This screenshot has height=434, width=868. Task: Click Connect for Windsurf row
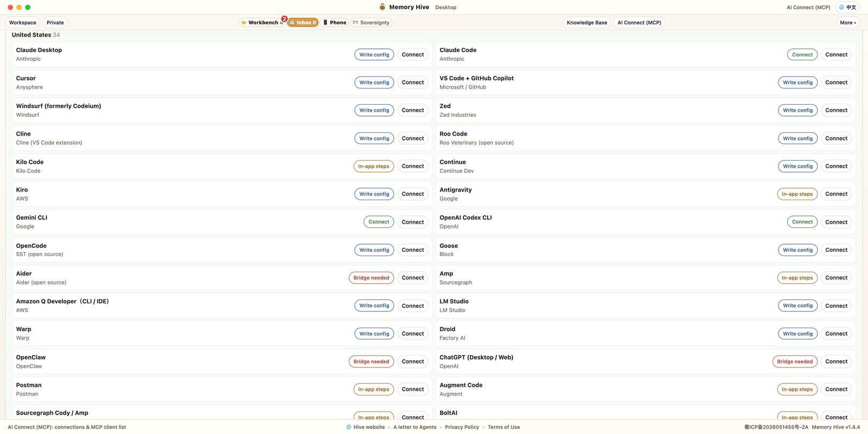413,110
